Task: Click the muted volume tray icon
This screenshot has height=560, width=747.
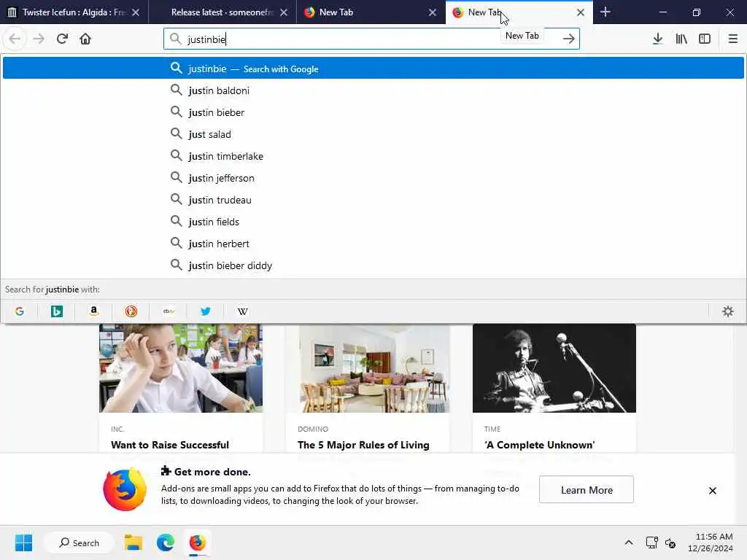Action: (x=670, y=542)
